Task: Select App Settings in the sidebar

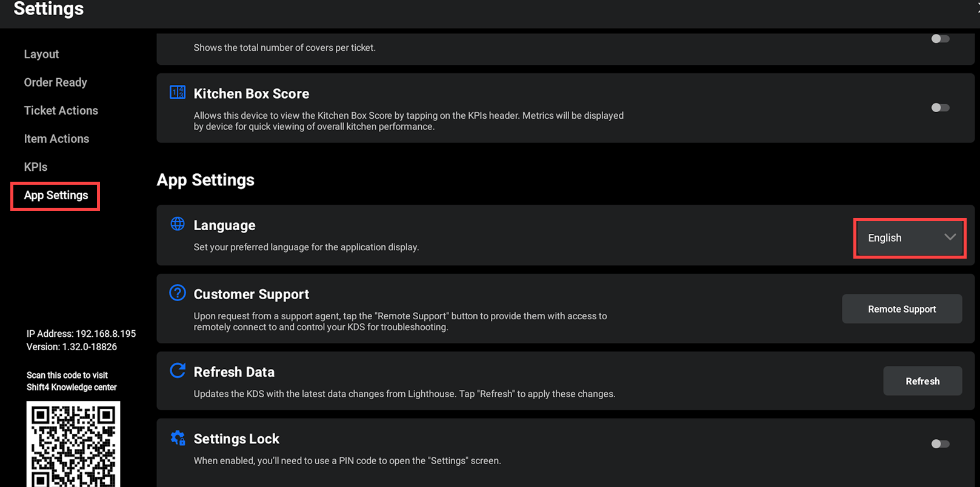Action: click(x=56, y=196)
